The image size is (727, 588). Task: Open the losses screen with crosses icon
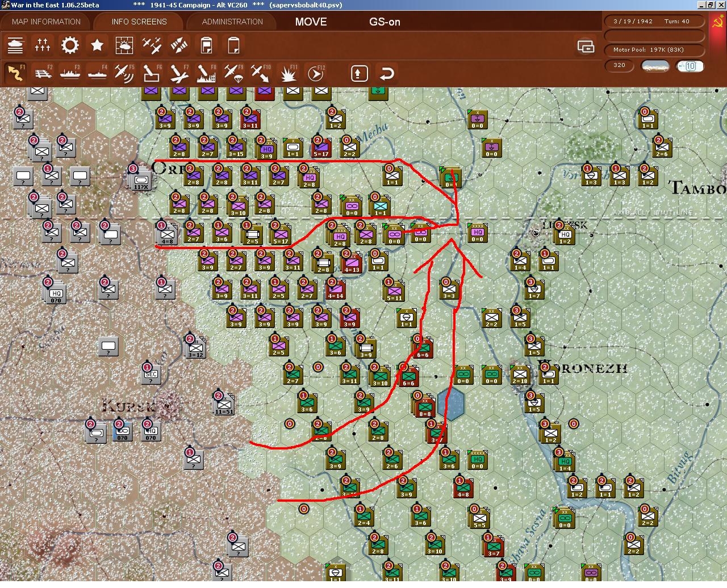(x=43, y=45)
